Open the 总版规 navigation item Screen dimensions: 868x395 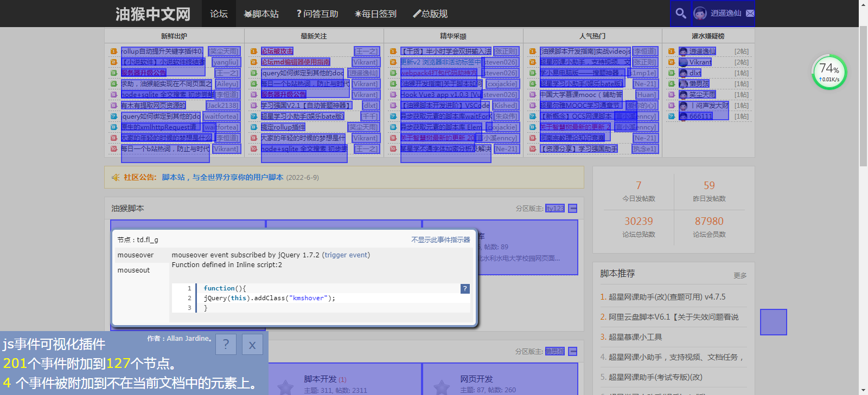coord(430,14)
